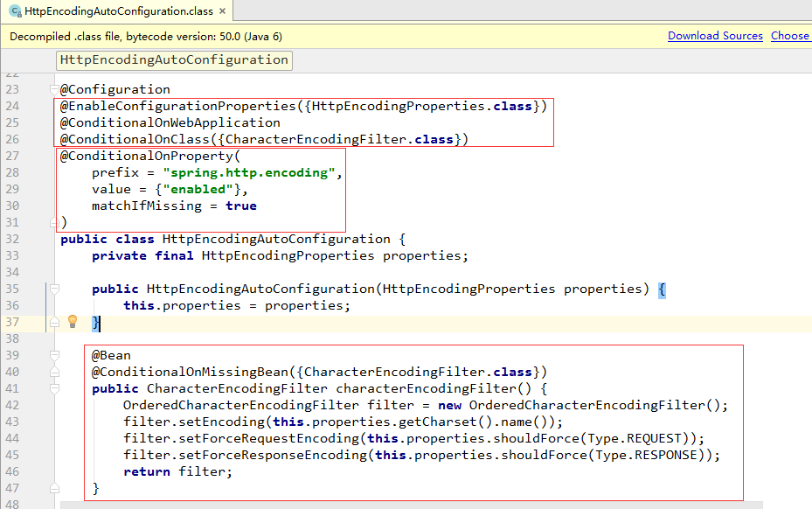Screen dimensions: 812x509
Task: Click the class file icon in tab
Action: coord(16,10)
